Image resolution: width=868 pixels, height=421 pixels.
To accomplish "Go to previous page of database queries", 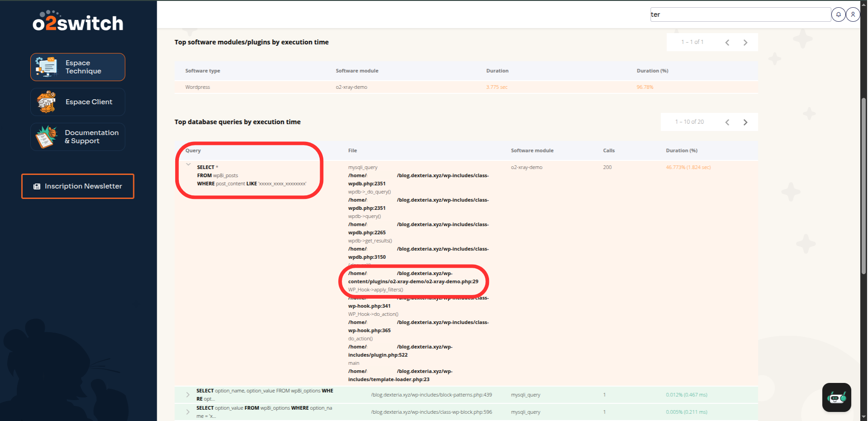I will (x=727, y=122).
